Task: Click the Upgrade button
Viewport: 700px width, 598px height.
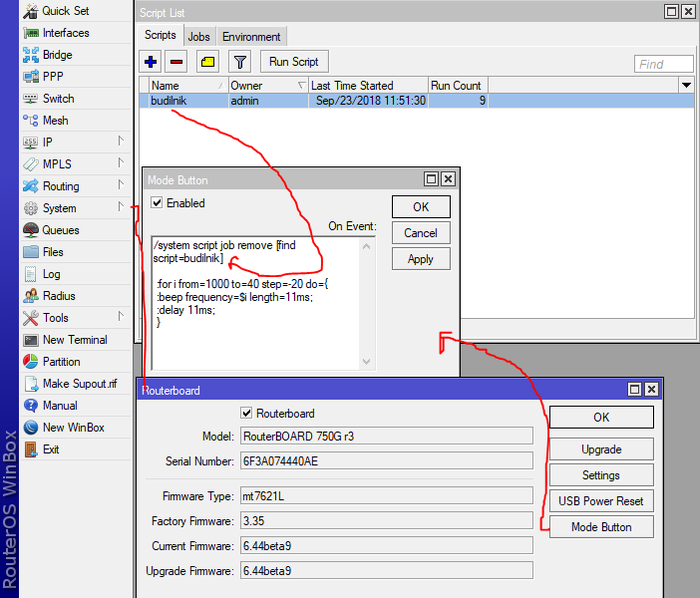Action: coord(601,449)
